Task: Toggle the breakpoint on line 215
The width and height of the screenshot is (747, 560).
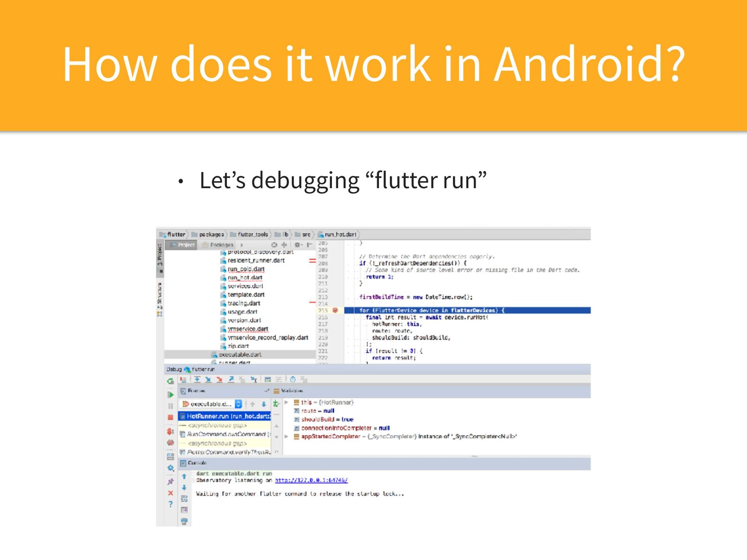Action: [x=335, y=310]
